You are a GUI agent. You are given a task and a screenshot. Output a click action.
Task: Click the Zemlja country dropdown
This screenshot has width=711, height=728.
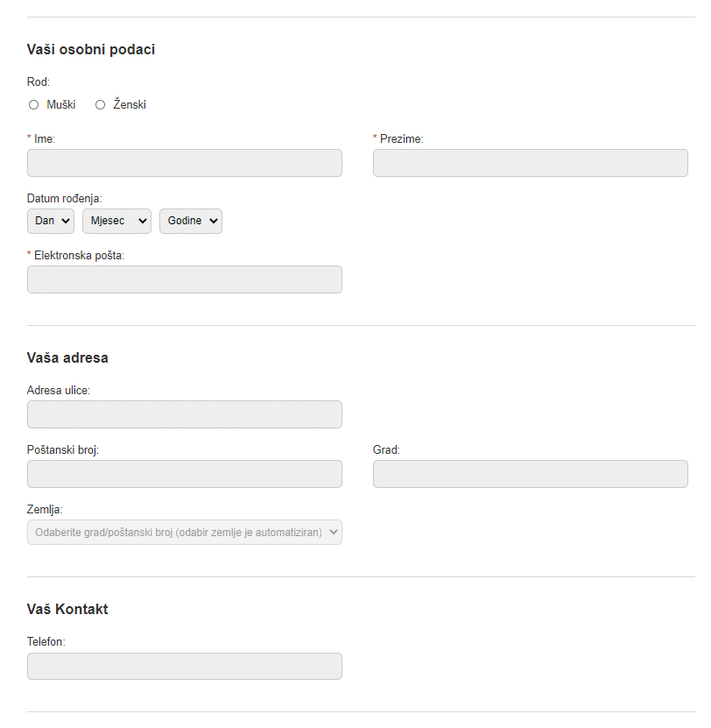pos(185,532)
